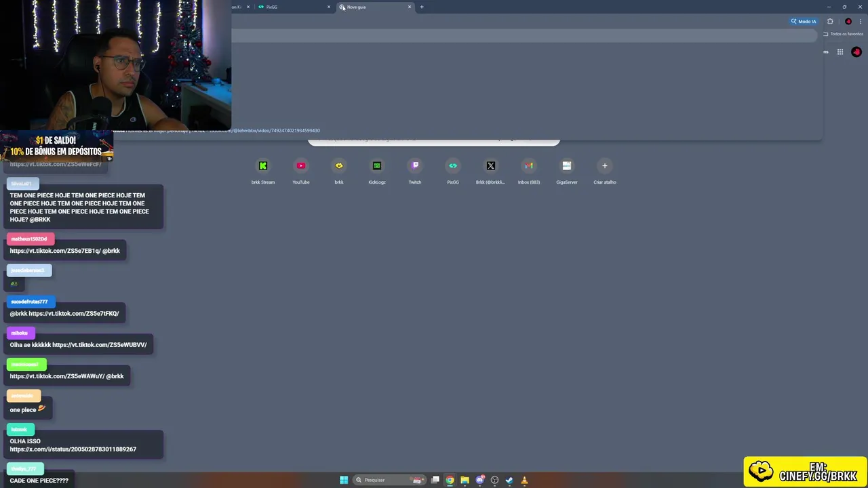Image resolution: width=868 pixels, height=488 pixels.
Task: Open the YouTube shortcut tile
Action: click(301, 171)
